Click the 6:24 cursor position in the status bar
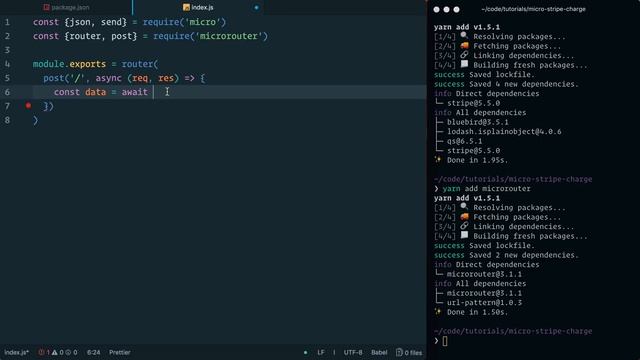The height and width of the screenshot is (360, 640). [x=93, y=352]
